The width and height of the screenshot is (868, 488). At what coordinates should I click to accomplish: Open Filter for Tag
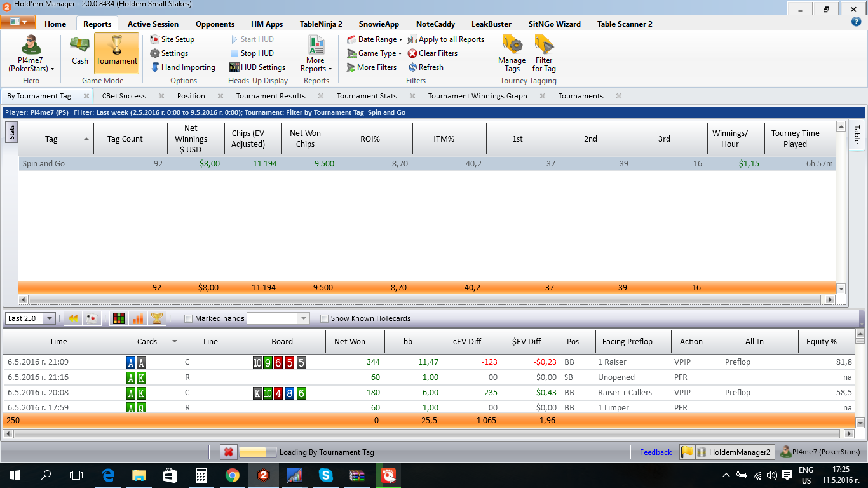pyautogui.click(x=544, y=53)
